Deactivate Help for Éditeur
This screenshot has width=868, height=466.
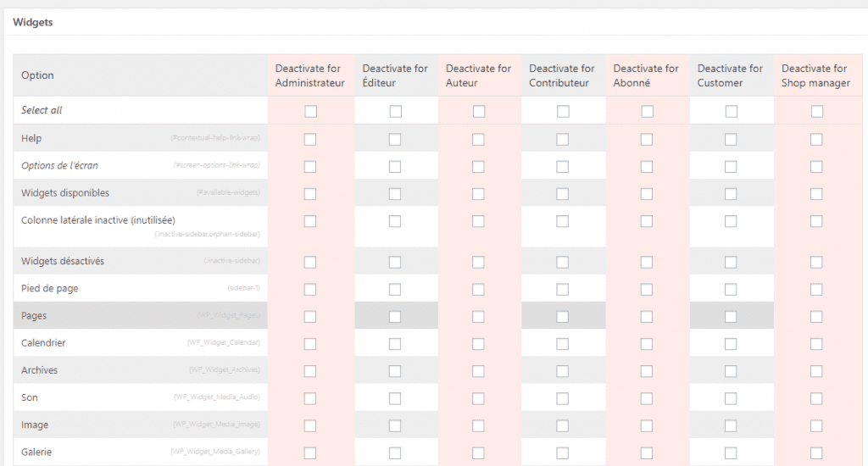pyautogui.click(x=395, y=139)
